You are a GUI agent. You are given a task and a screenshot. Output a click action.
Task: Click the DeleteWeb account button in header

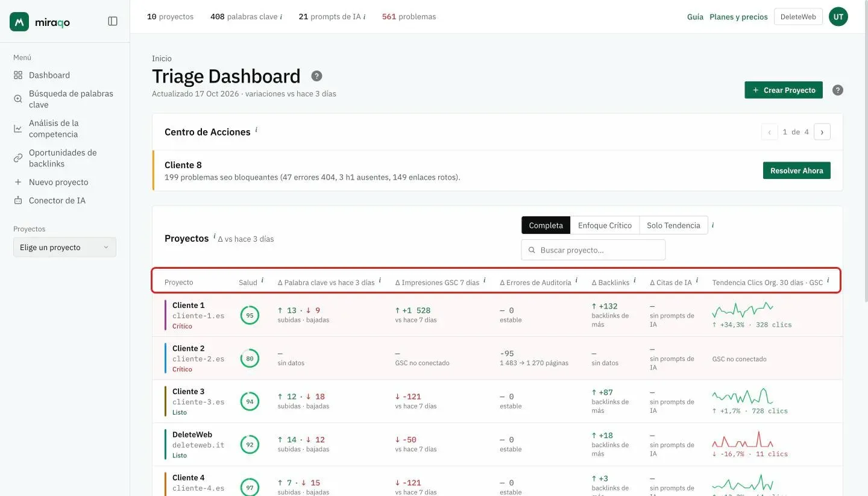pyautogui.click(x=798, y=17)
